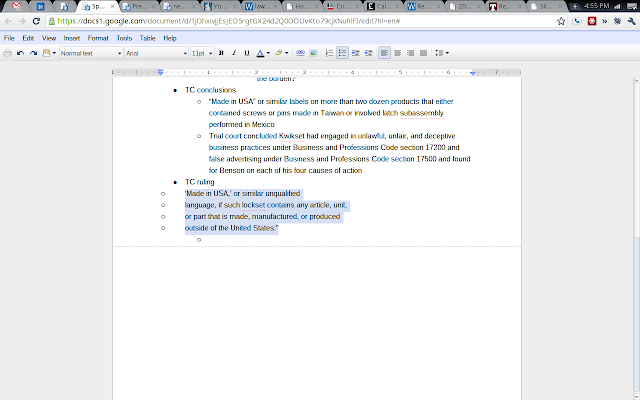This screenshot has width=640, height=400.
Task: Toggle underline formatting
Action: pos(247,53)
